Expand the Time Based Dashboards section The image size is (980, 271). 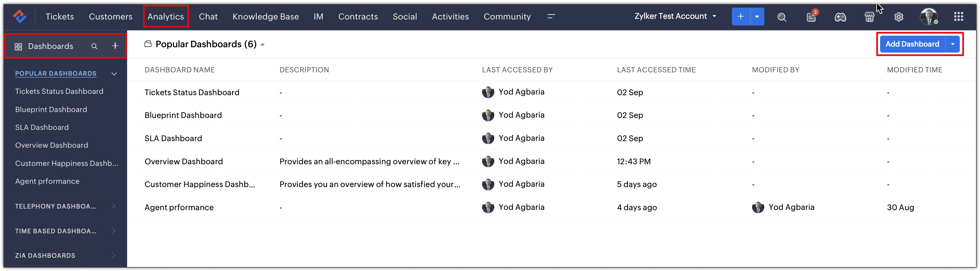pos(114,231)
